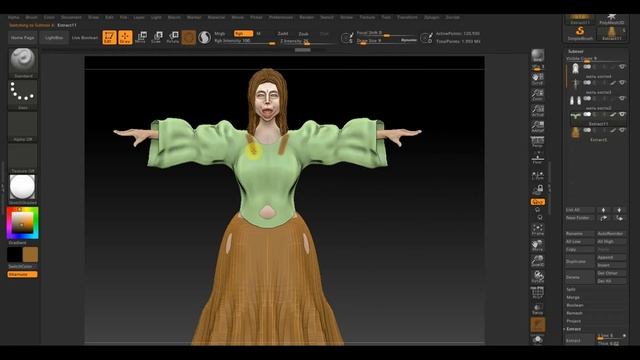Toggle the Floor grid icon
The image size is (640, 360).
point(538,158)
